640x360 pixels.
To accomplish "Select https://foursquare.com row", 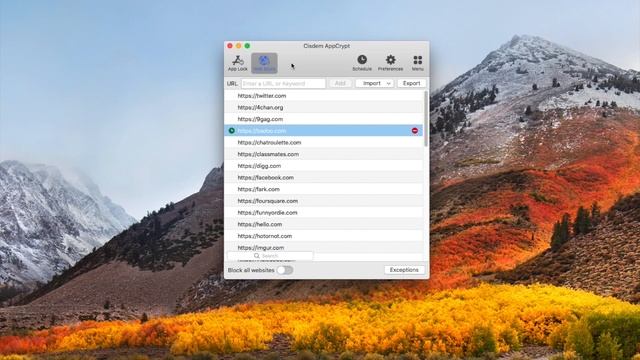I will 324,201.
